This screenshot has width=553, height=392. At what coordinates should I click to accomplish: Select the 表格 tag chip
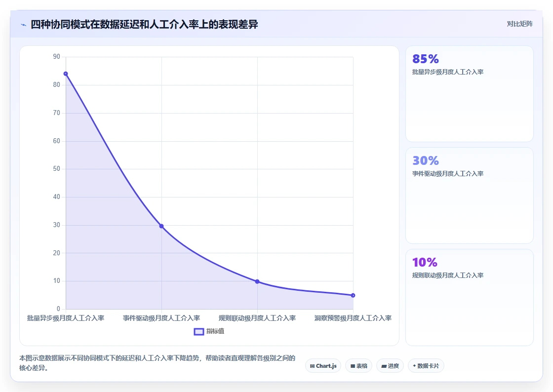click(x=358, y=366)
